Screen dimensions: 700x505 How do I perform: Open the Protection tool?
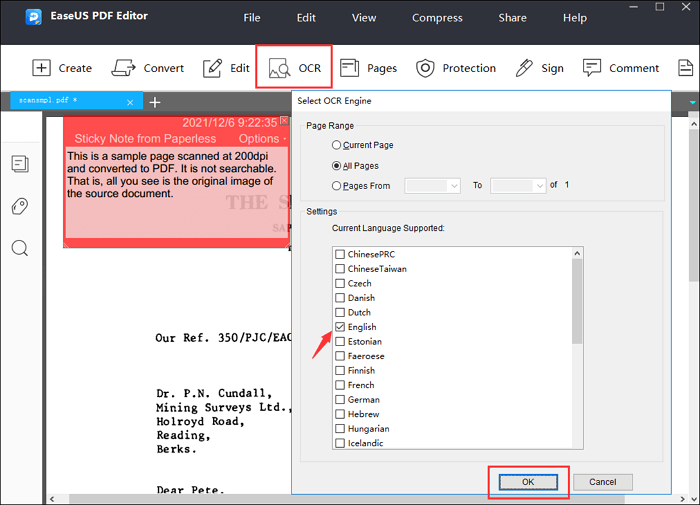[x=456, y=68]
